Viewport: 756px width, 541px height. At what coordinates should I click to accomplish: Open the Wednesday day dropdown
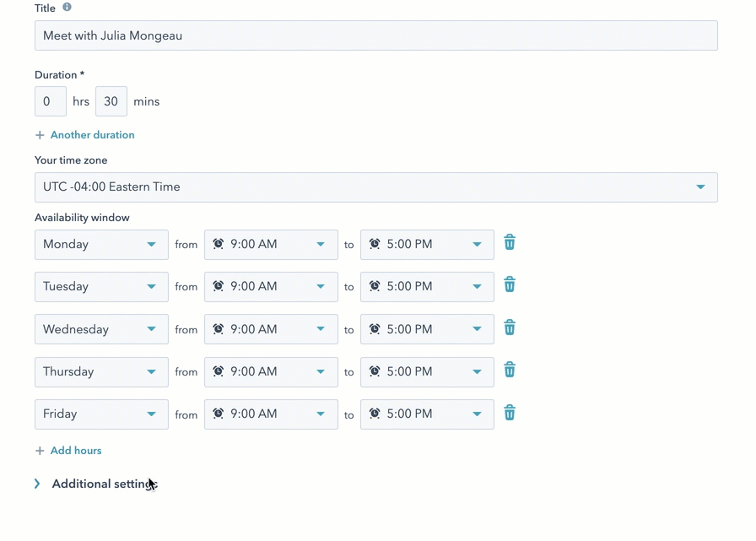coord(101,329)
